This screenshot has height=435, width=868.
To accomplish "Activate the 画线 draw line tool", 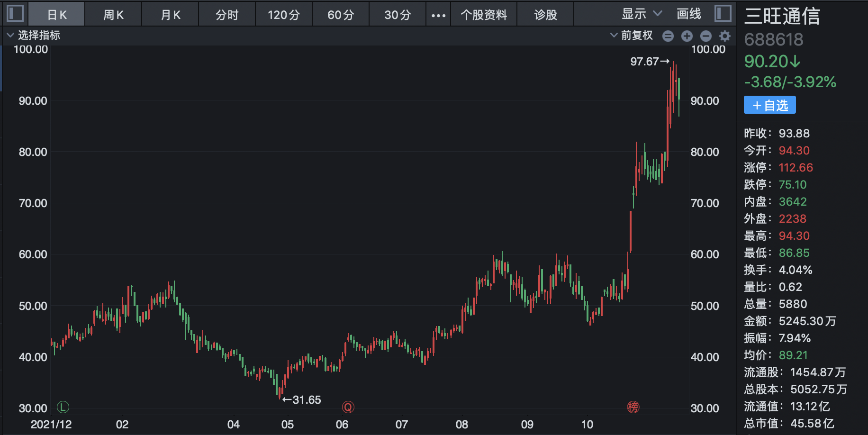I will coord(688,14).
